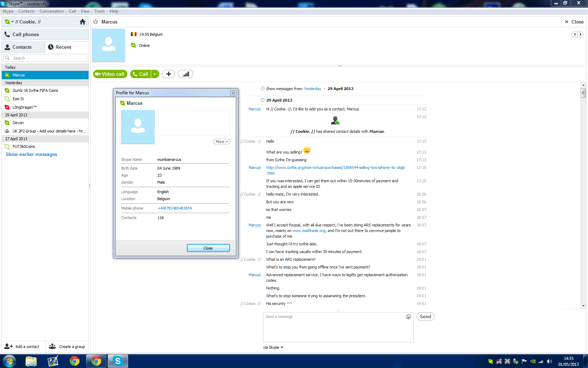This screenshot has width=588, height=368.
Task: Click the volume speaker tray icon
Action: (549, 361)
